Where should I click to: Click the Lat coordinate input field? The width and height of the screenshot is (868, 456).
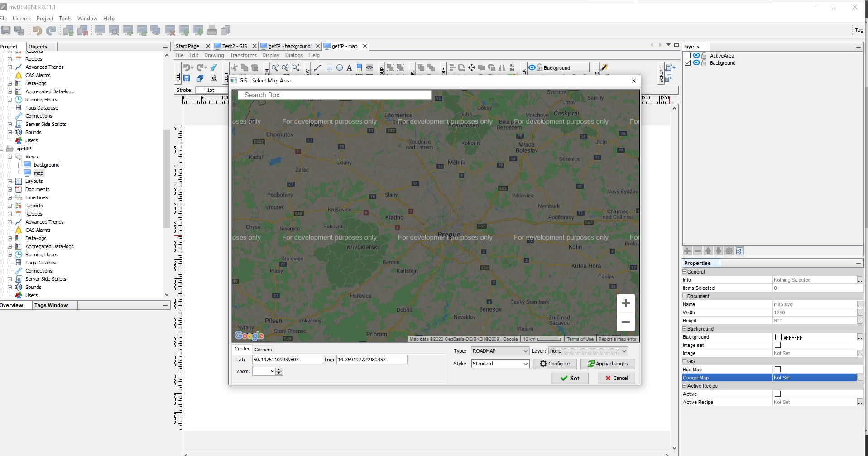pos(288,360)
